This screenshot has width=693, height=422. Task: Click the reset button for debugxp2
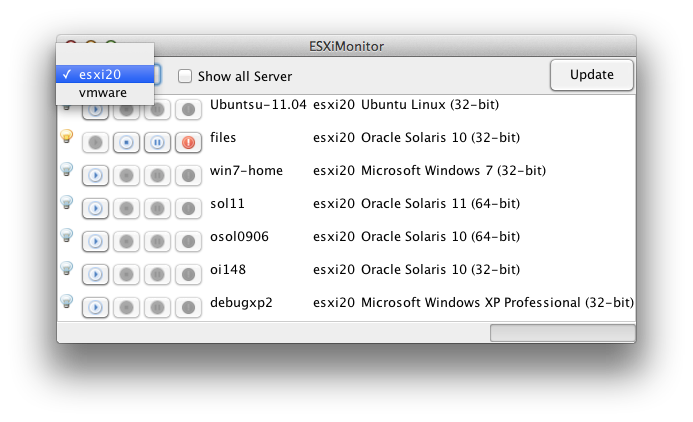pos(188,308)
